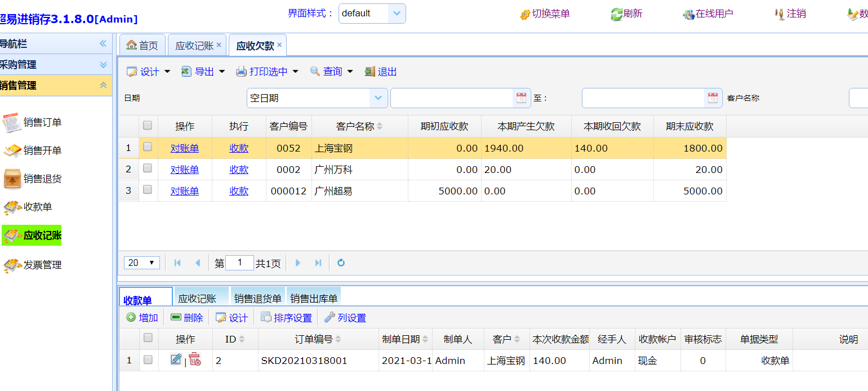Click the delete trash icon in receipt row
Image resolution: width=868 pixels, height=391 pixels.
pyautogui.click(x=194, y=359)
